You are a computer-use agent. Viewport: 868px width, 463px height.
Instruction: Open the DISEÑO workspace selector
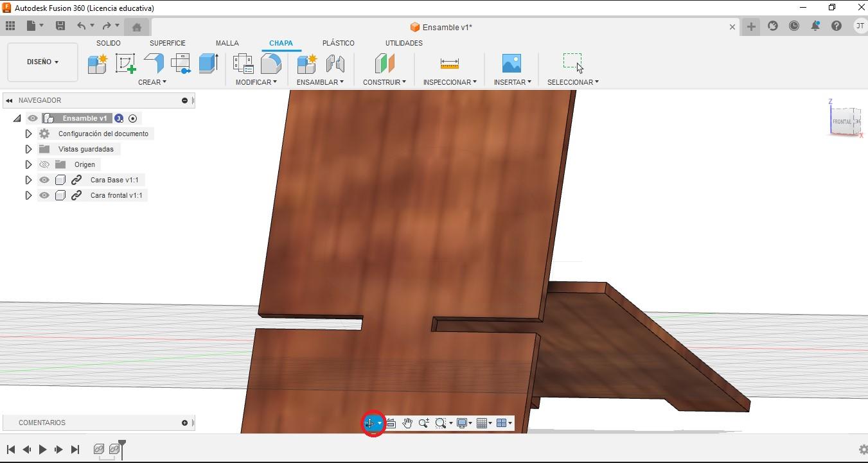pyautogui.click(x=41, y=62)
